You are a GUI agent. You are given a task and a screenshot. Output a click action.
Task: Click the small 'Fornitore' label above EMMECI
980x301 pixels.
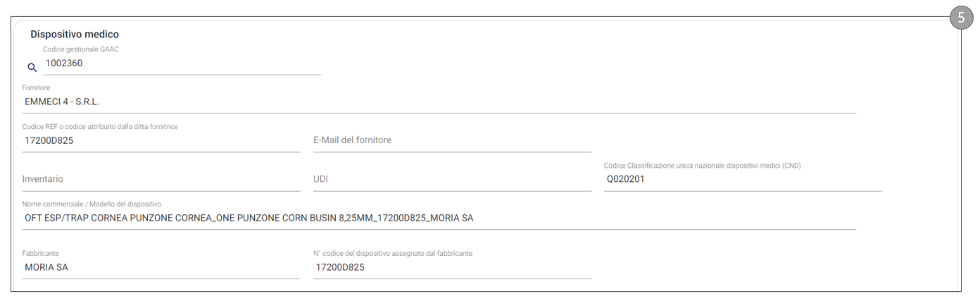click(x=36, y=88)
